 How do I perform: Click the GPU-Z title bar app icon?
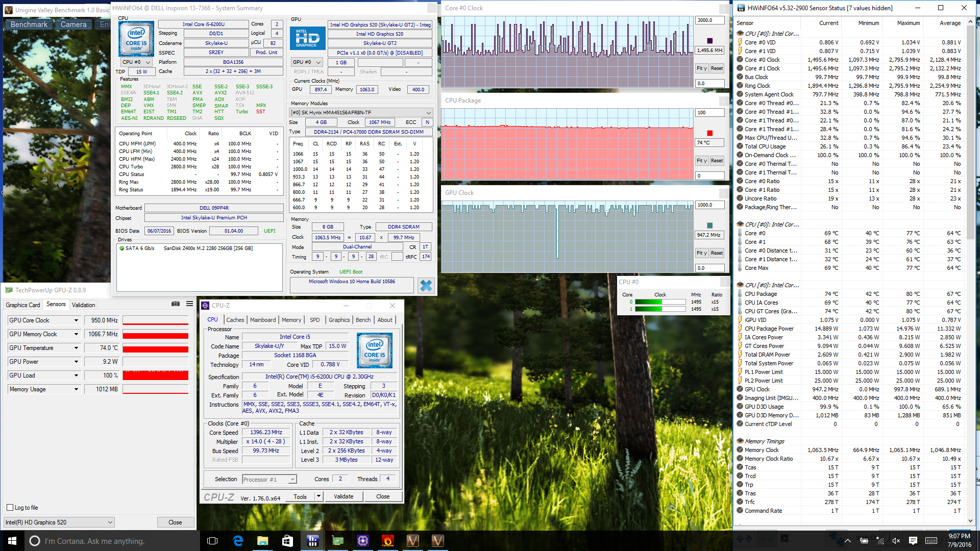pos(9,290)
